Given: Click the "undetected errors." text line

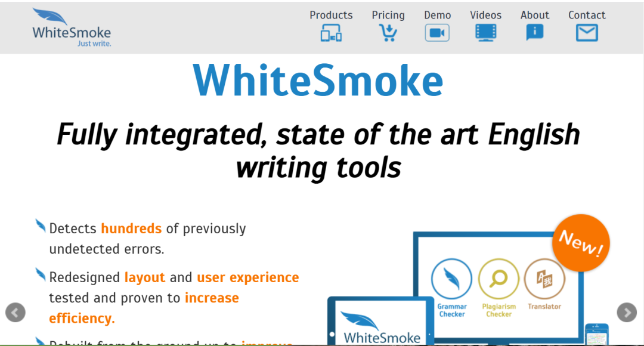Looking at the screenshot, I should 107,249.
